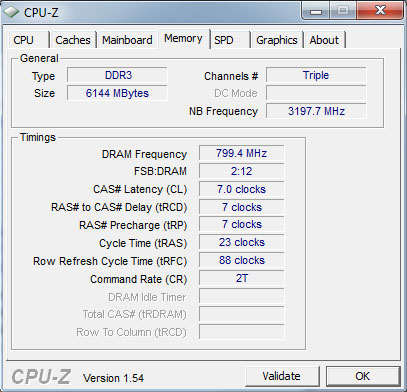
Task: Click the OK button
Action: click(363, 376)
